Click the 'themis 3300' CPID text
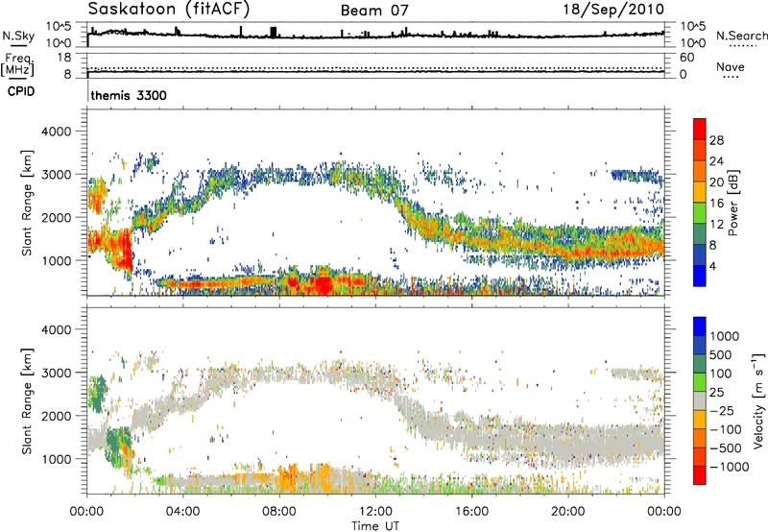This screenshot has width=768, height=532. pos(129,95)
